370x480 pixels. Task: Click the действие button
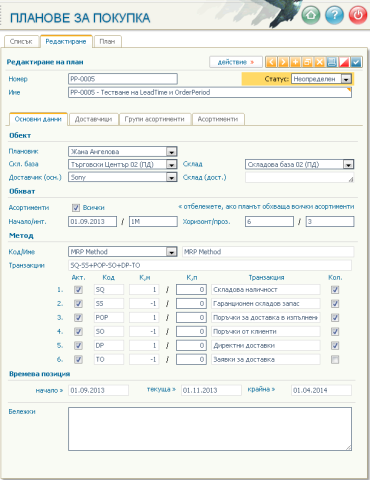click(x=236, y=62)
